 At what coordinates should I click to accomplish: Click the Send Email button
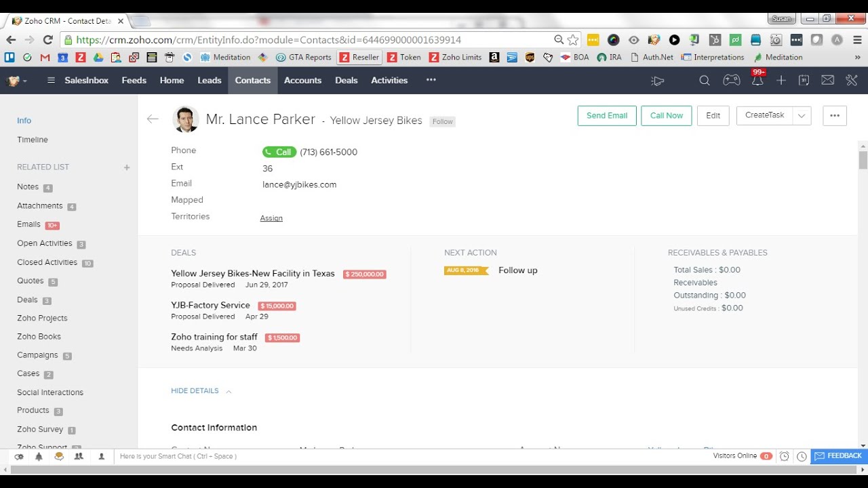pos(607,116)
